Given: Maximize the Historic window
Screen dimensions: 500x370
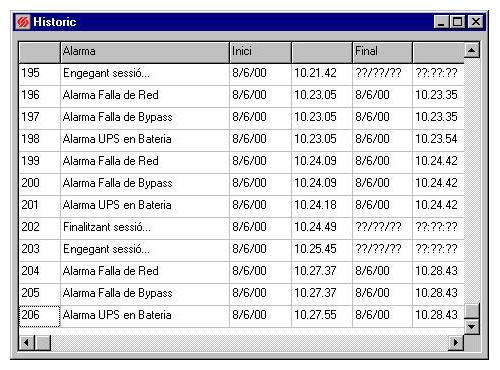Looking at the screenshot, I should (x=457, y=22).
